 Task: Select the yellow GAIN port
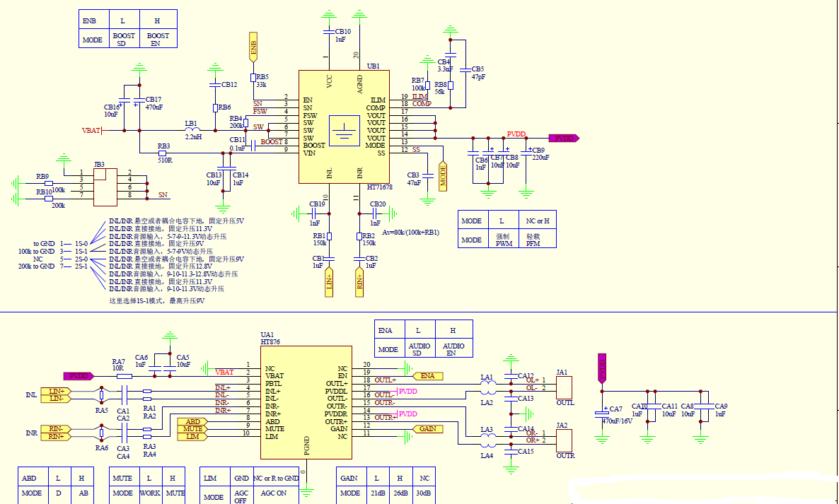[x=426, y=429]
